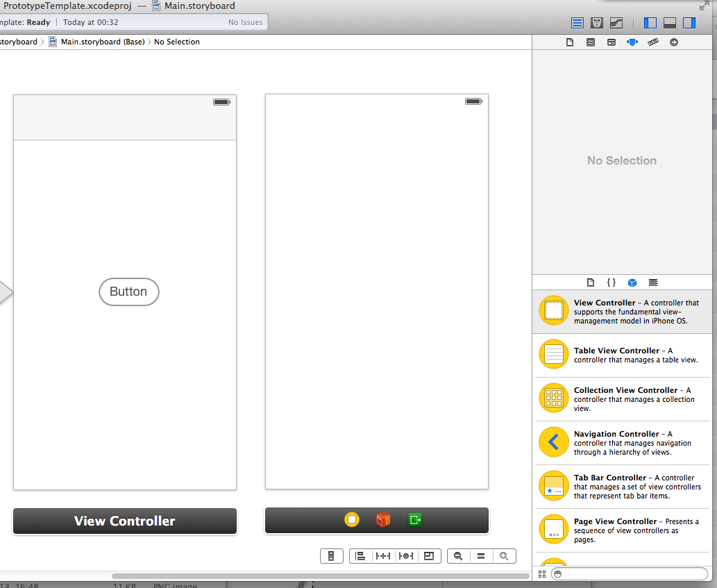Screen dimensions: 717x588
Task: Click the green Exit icon in scene dock
Action: (415, 520)
